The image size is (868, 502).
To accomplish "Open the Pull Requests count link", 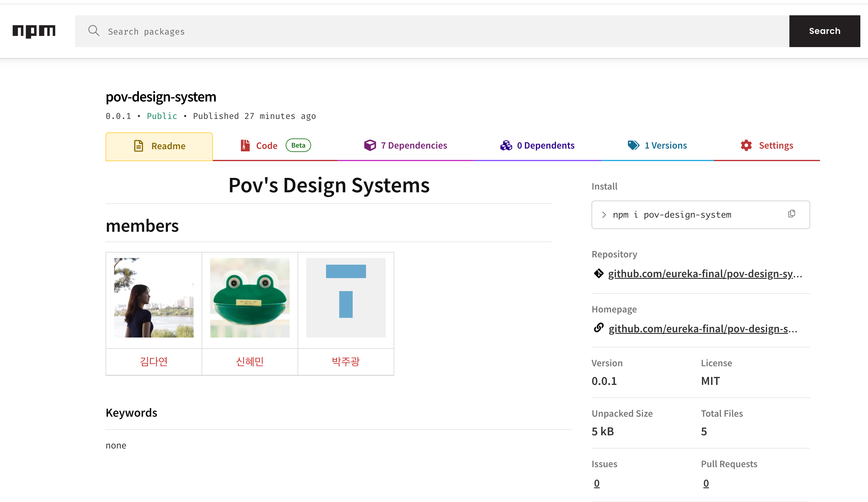I will (x=706, y=483).
